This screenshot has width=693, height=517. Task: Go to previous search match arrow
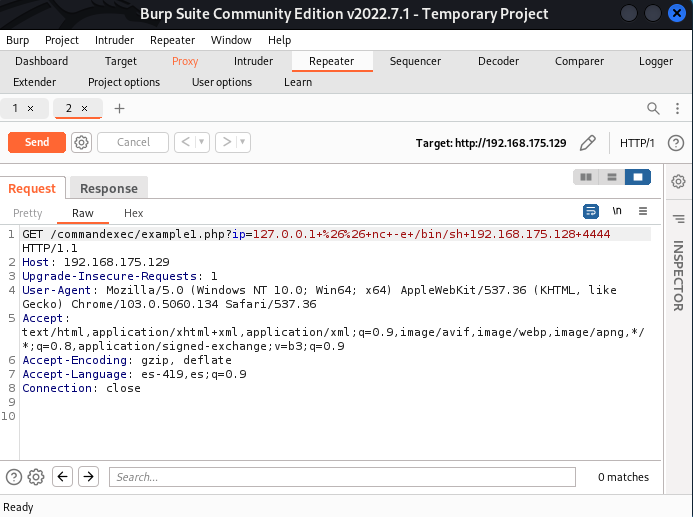pyautogui.click(x=62, y=476)
